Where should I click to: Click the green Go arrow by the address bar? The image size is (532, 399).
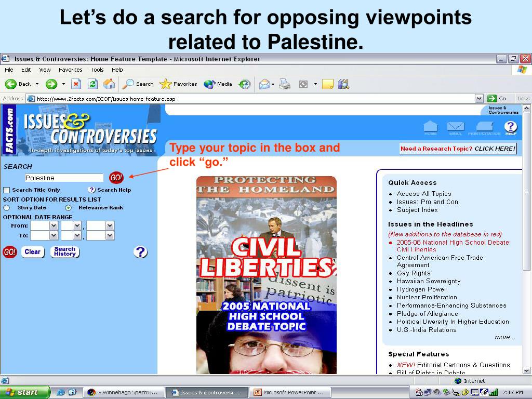(x=491, y=98)
